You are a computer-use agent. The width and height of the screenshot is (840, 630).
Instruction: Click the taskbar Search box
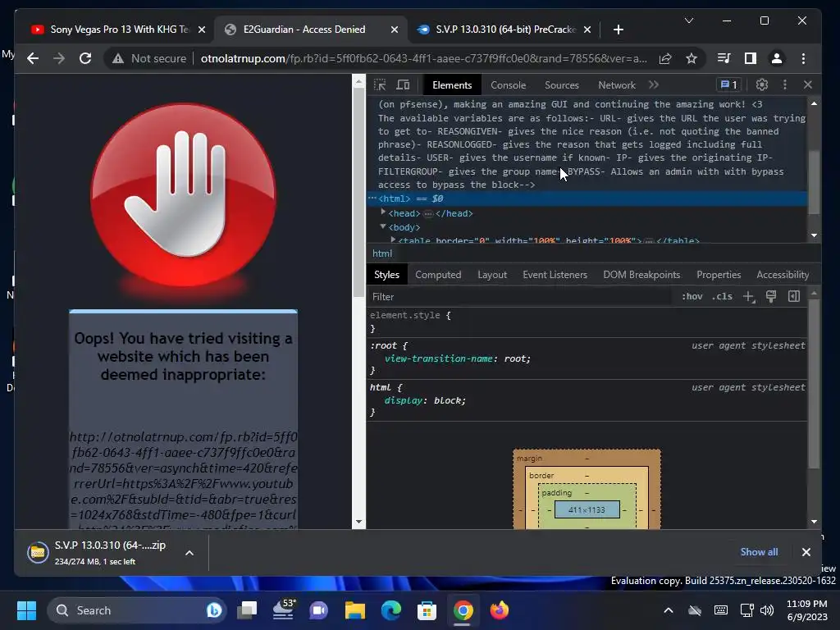137,610
